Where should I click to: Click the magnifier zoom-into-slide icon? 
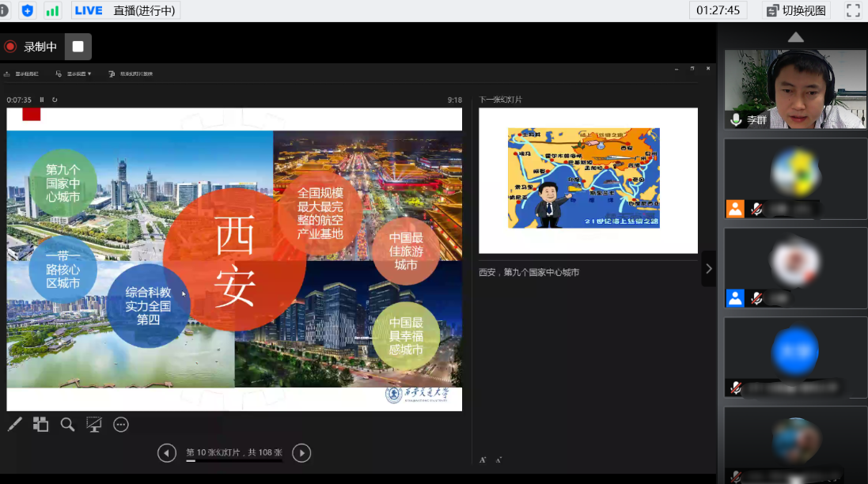67,425
